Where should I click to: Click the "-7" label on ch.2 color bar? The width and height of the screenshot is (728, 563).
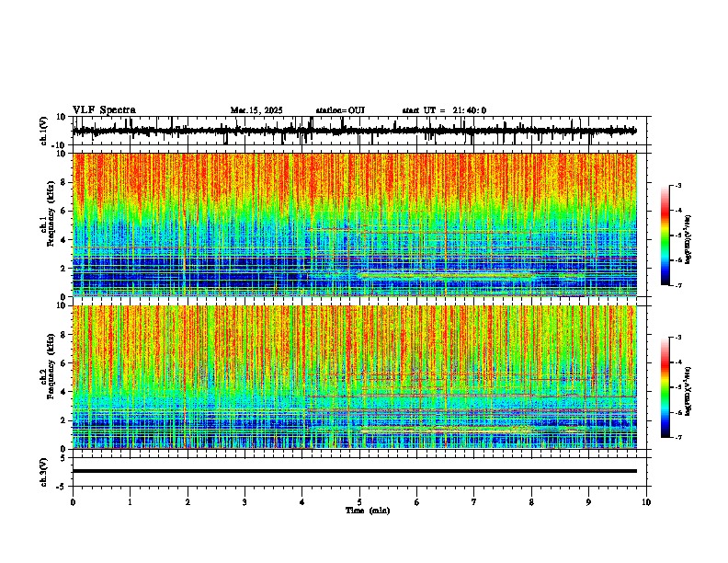click(677, 437)
